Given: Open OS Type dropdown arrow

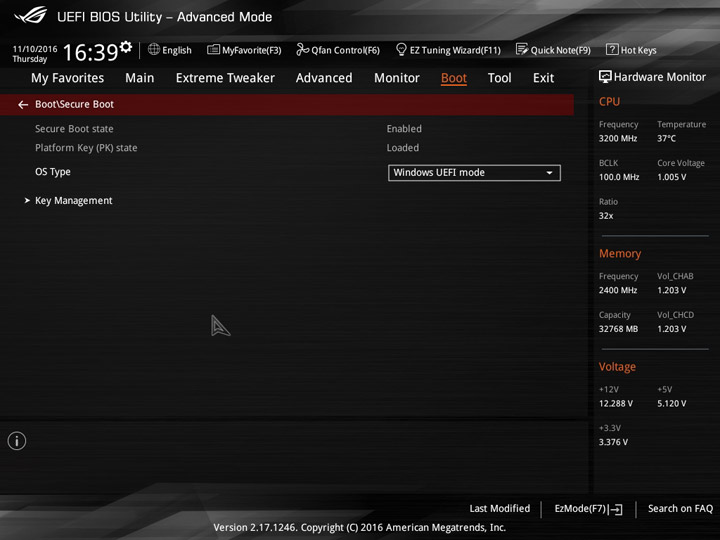Looking at the screenshot, I should point(549,173).
